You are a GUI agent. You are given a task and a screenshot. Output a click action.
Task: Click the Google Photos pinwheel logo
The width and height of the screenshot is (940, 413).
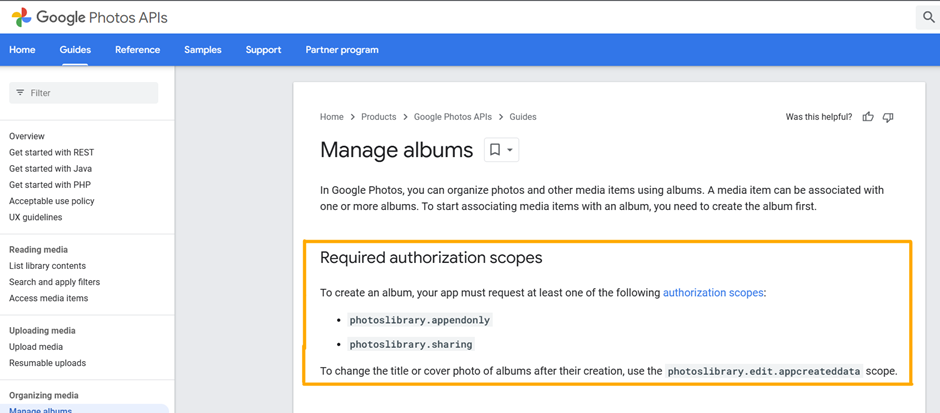[22, 17]
